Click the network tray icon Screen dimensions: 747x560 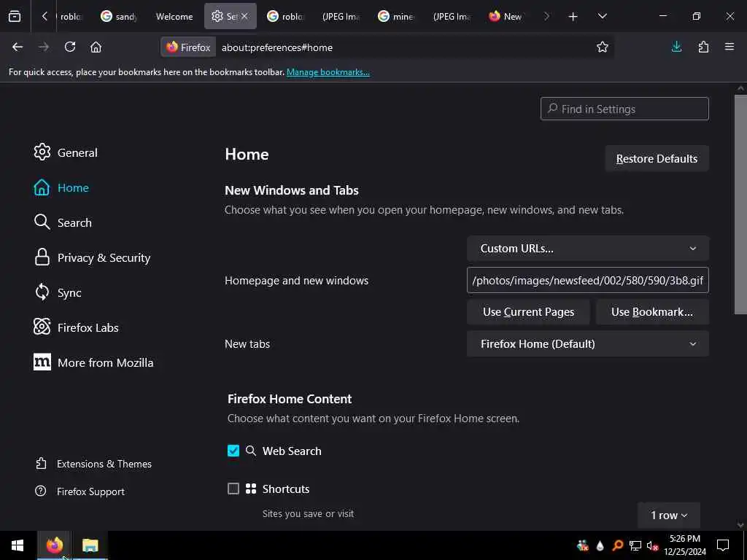pyautogui.click(x=635, y=545)
